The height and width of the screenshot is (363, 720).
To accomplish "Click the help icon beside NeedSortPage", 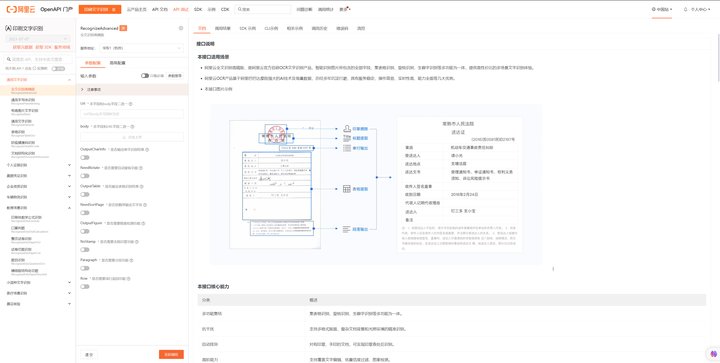I will pos(144,205).
